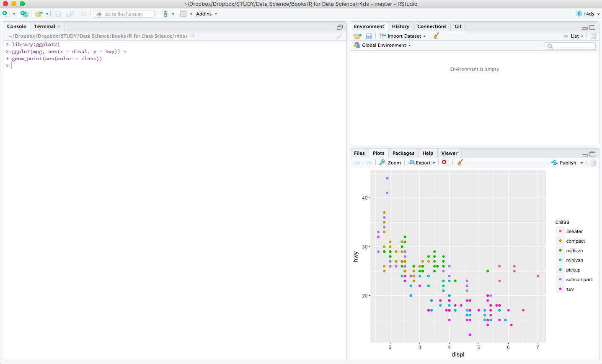Open the Addins menu
This screenshot has height=364, width=602.
tap(207, 14)
